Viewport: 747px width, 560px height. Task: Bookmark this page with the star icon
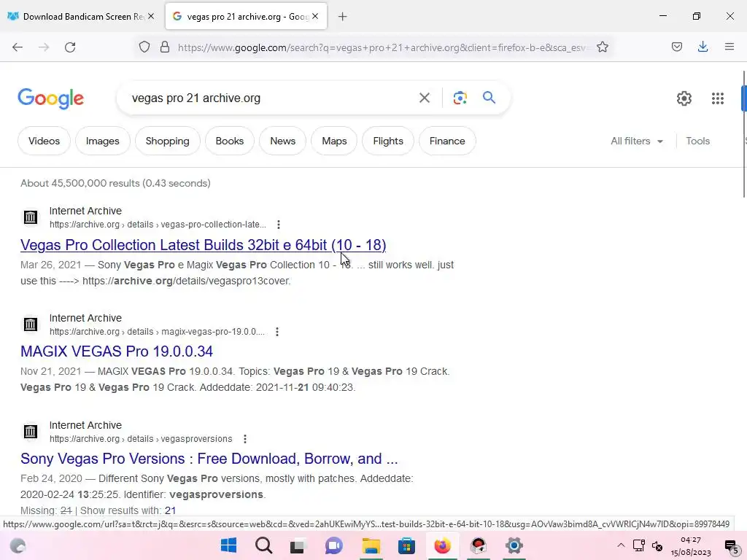(602, 47)
